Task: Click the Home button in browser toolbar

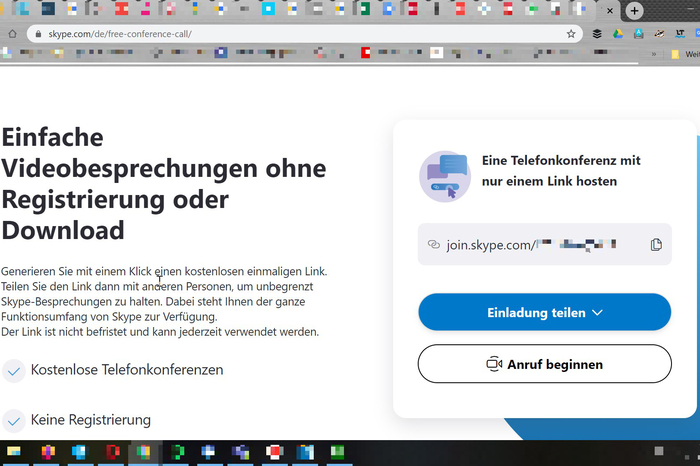Action: point(12,34)
